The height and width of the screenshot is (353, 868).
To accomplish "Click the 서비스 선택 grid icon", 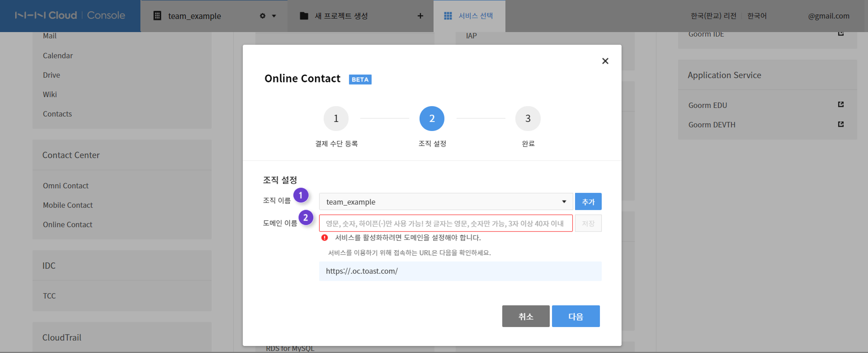I will [x=448, y=16].
